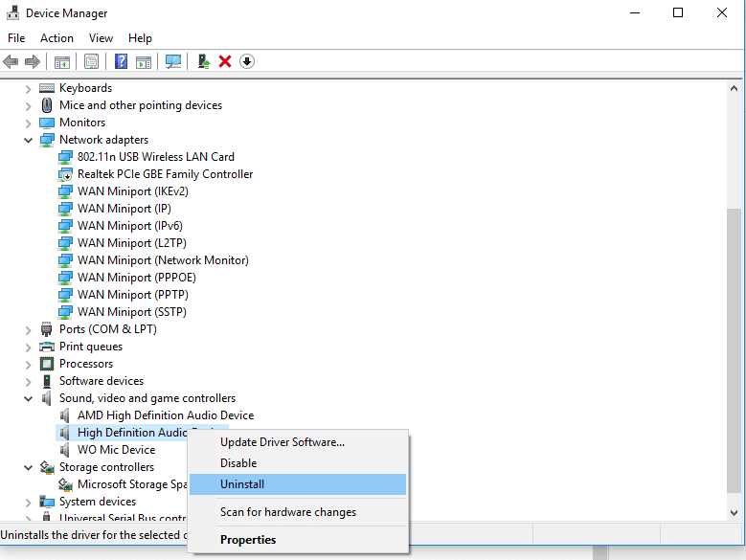746x560 pixels.
Task: Select Microsoft Storage Spaces controller entry
Action: pyautogui.click(x=132, y=484)
